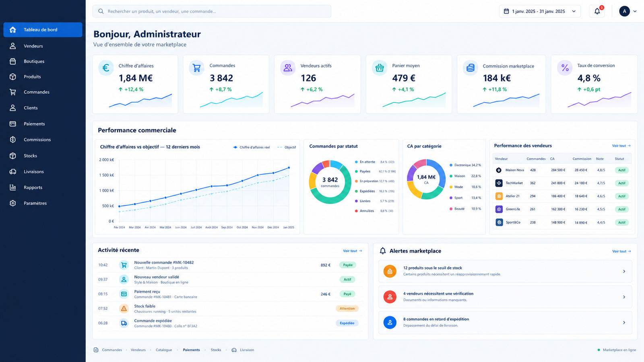This screenshot has width=644, height=362.
Task: Expand the 4 vendeurs vérification alert
Action: click(624, 297)
